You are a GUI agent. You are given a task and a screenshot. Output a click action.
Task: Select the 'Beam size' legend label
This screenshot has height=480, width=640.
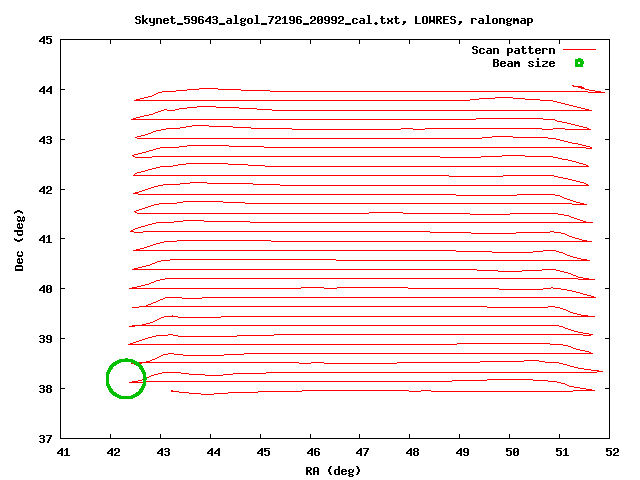click(x=524, y=63)
